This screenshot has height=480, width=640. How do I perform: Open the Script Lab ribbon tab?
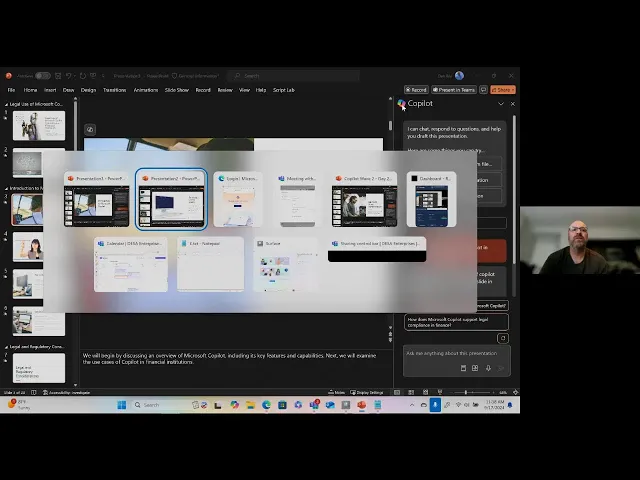(284, 90)
